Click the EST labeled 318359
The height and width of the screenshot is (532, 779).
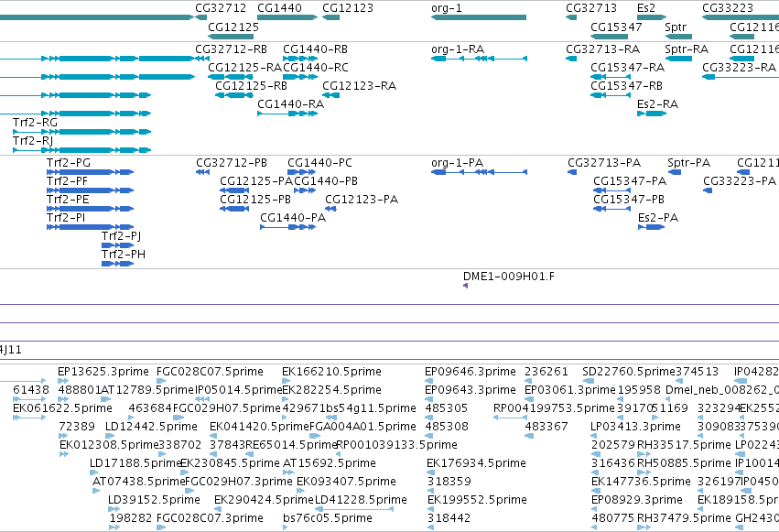(x=430, y=492)
